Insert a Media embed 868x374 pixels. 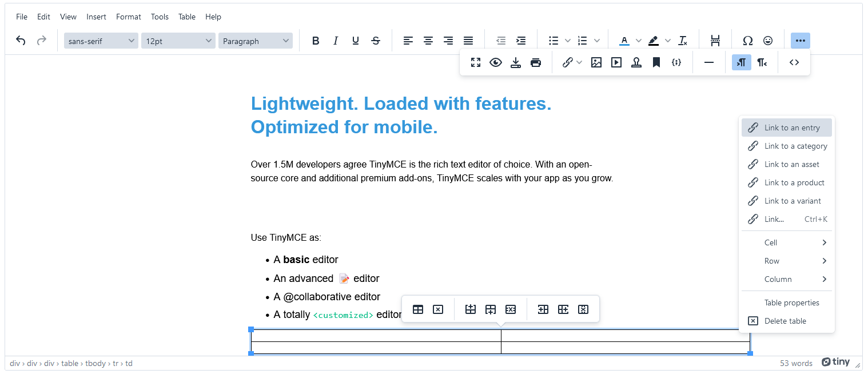[616, 62]
